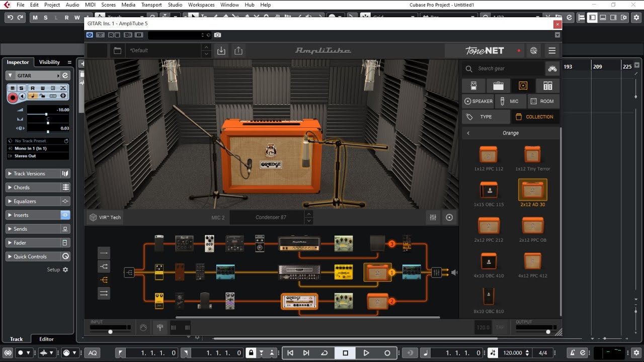Edit channel settings for GITAR track
The height and width of the screenshot is (362, 644).
click(65, 75)
